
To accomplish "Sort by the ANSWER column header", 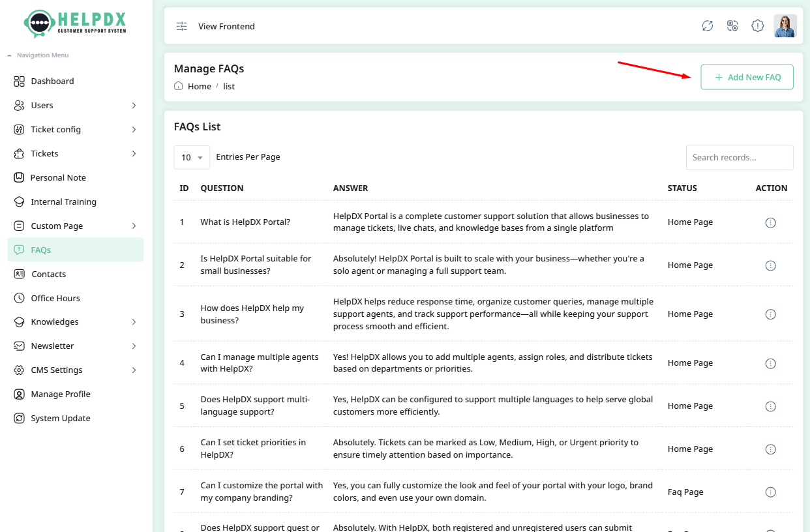I will point(350,188).
